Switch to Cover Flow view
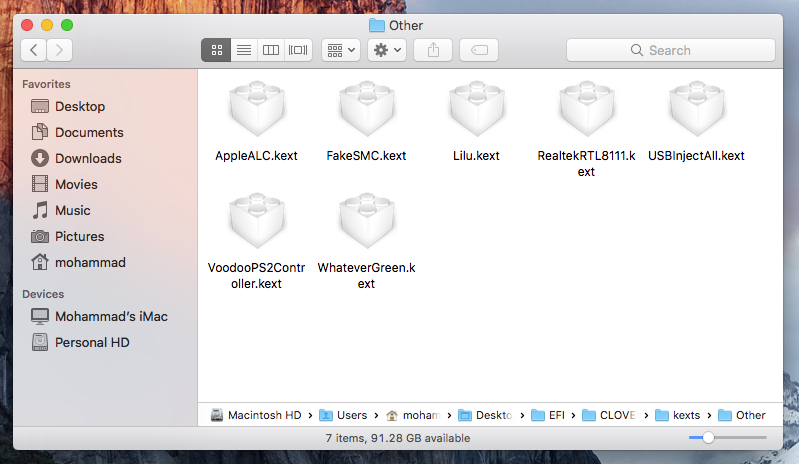This screenshot has height=464, width=799. click(x=298, y=50)
